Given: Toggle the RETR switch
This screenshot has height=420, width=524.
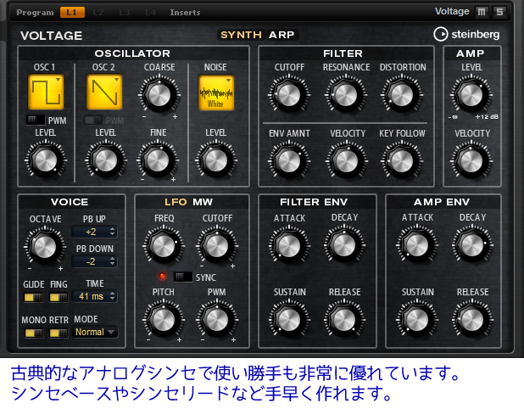Looking at the screenshot, I should point(59,333).
